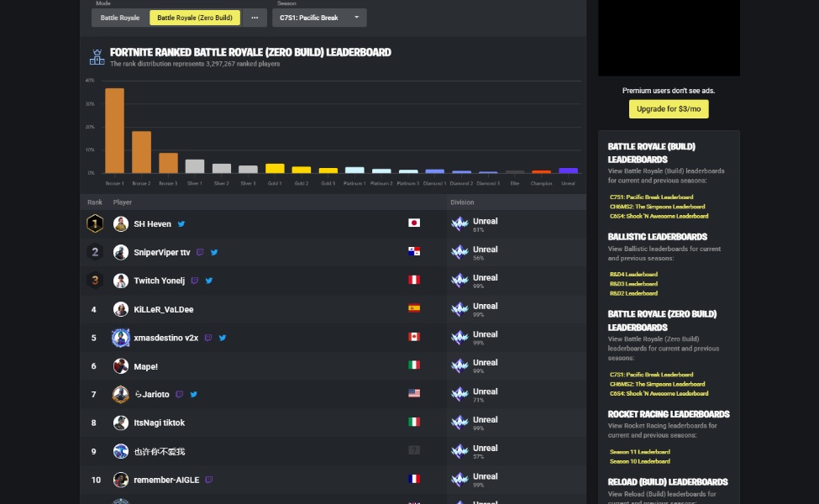
Task: Click the leaderboard podium icon beside title
Action: (97, 57)
